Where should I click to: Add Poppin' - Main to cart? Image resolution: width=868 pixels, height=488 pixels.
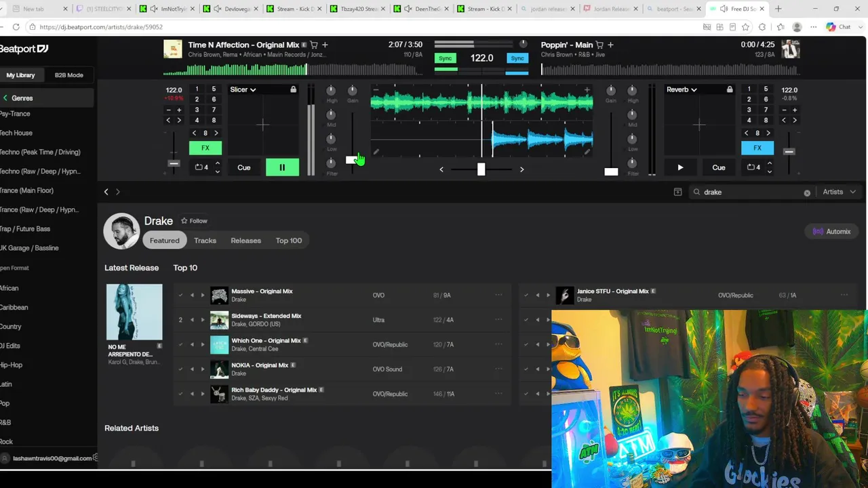(599, 45)
